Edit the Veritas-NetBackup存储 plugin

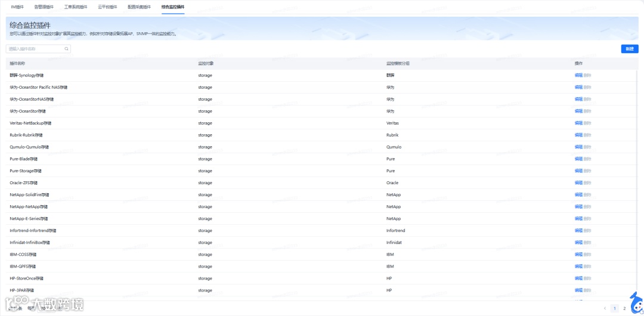coord(578,123)
